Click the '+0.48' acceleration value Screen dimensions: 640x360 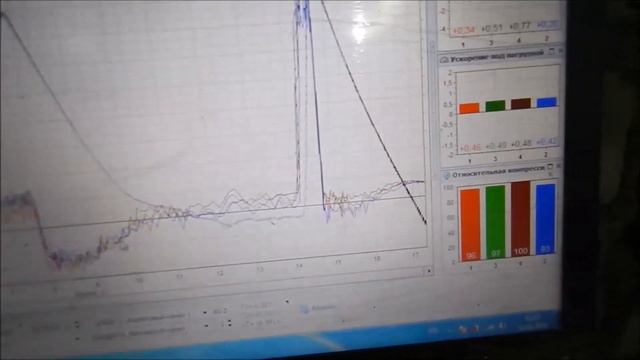(x=521, y=144)
